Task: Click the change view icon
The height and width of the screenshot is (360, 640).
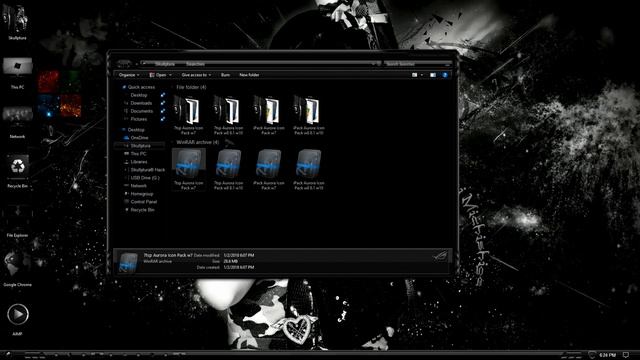Action: pos(415,75)
